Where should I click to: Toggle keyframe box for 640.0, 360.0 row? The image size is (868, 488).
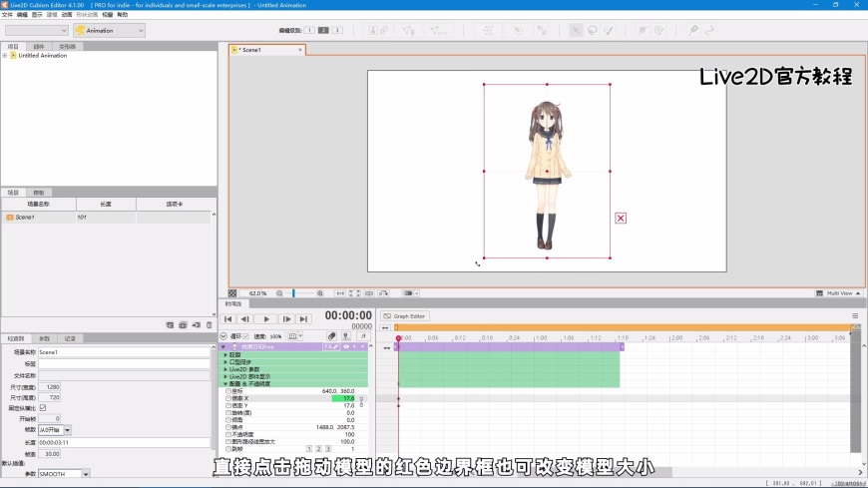coord(228,391)
